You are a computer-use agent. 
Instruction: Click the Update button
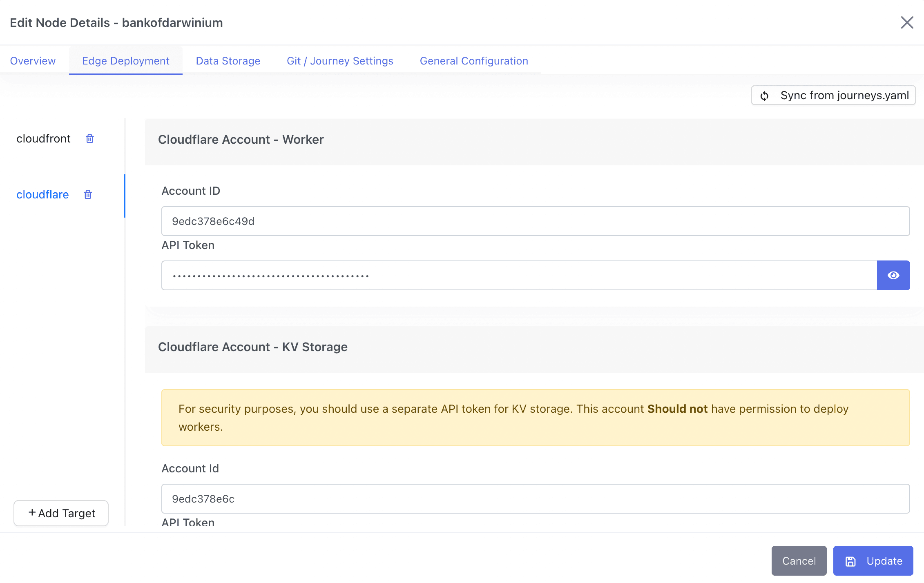tap(873, 561)
